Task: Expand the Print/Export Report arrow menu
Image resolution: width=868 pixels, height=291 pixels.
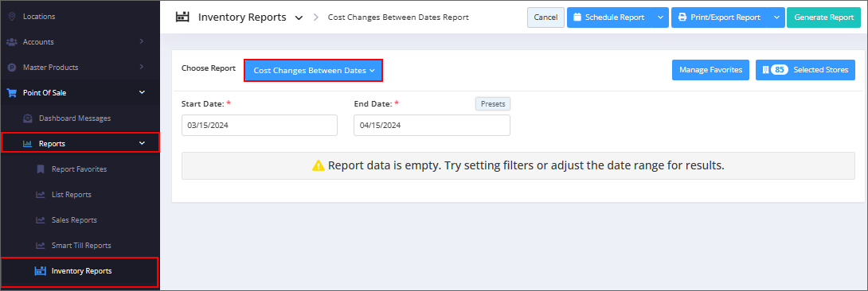Action: coord(776,17)
